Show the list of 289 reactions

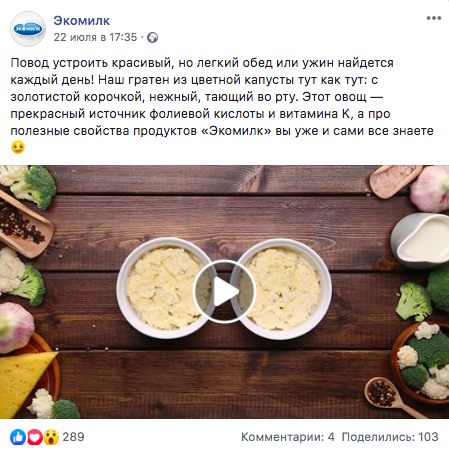(x=73, y=437)
